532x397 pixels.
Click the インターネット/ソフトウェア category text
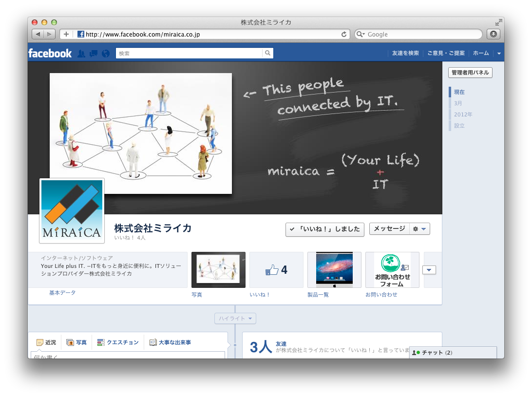(x=77, y=258)
